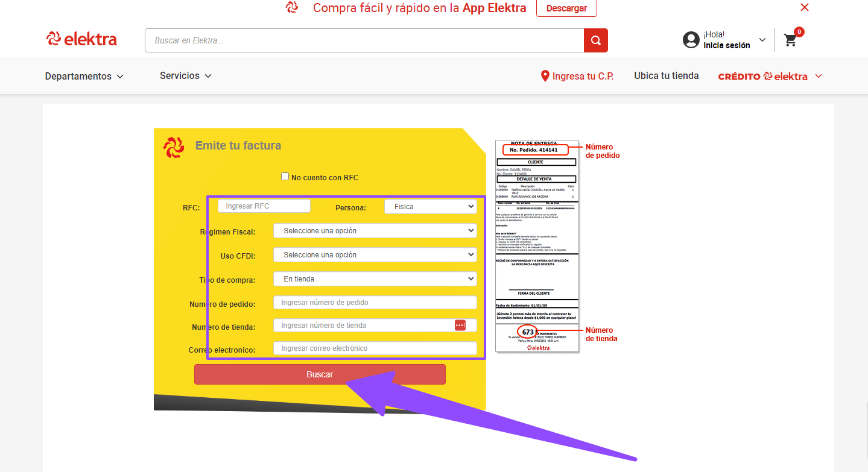868x472 pixels.
Task: Click the red search magnifier icon
Action: (x=595, y=40)
